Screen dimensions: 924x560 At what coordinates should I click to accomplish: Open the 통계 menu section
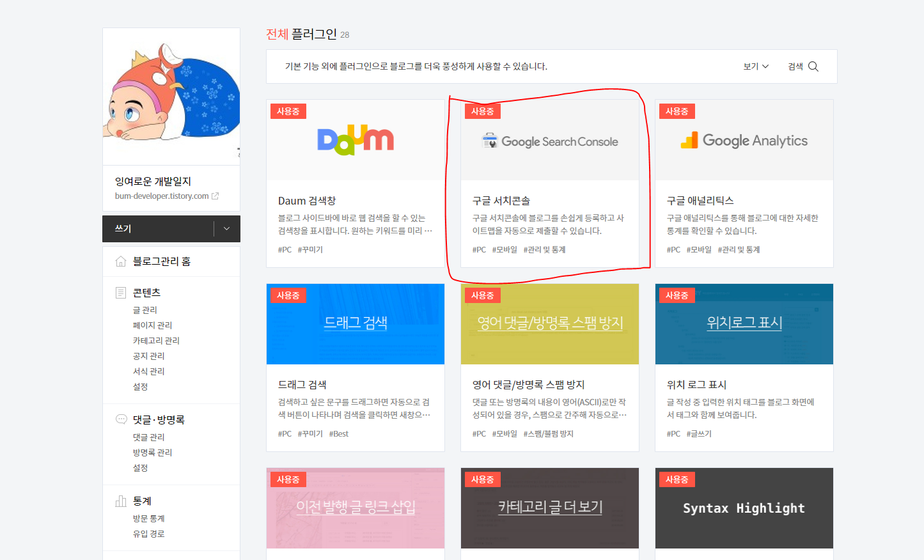point(142,501)
